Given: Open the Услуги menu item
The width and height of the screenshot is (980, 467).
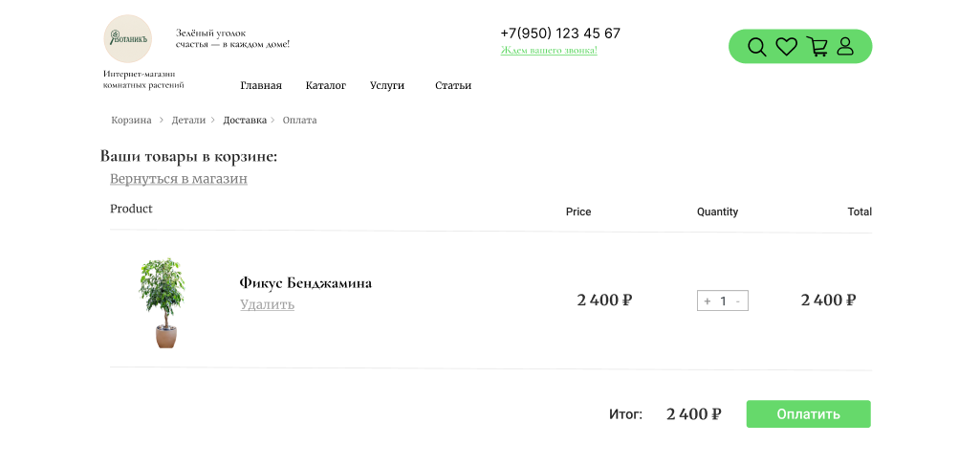Looking at the screenshot, I should 387,85.
